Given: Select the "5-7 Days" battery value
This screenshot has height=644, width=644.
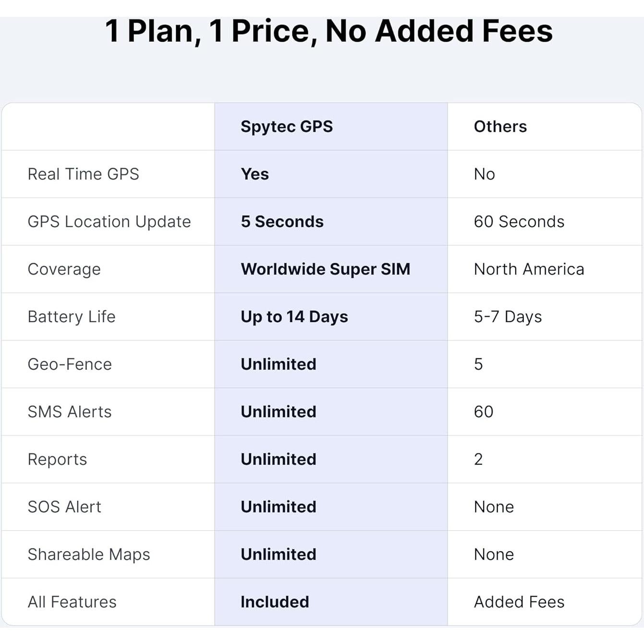Looking at the screenshot, I should [508, 316].
